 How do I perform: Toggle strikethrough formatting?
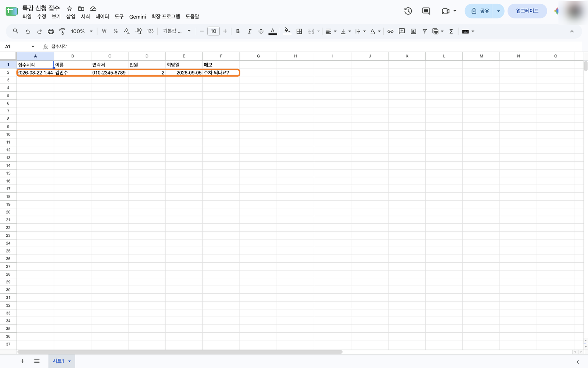pos(261,31)
